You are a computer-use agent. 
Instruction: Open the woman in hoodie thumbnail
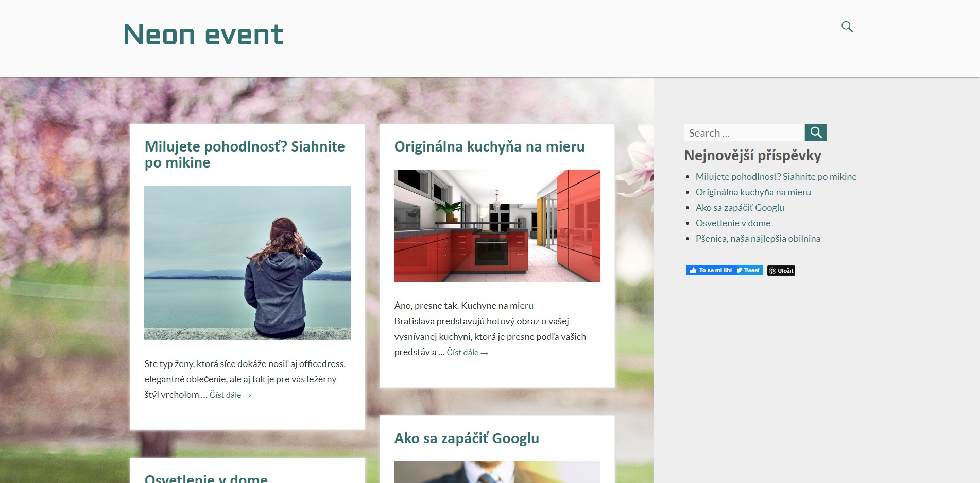247,263
